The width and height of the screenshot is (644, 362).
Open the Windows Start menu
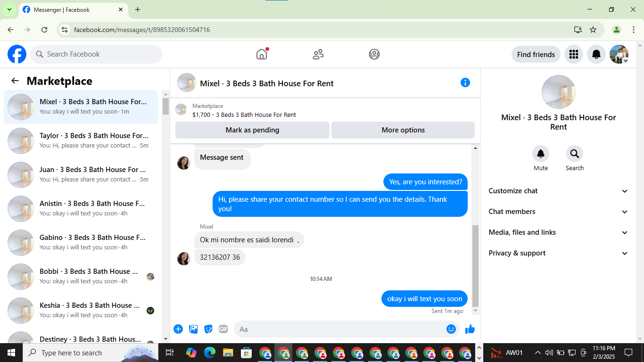pyautogui.click(x=11, y=353)
